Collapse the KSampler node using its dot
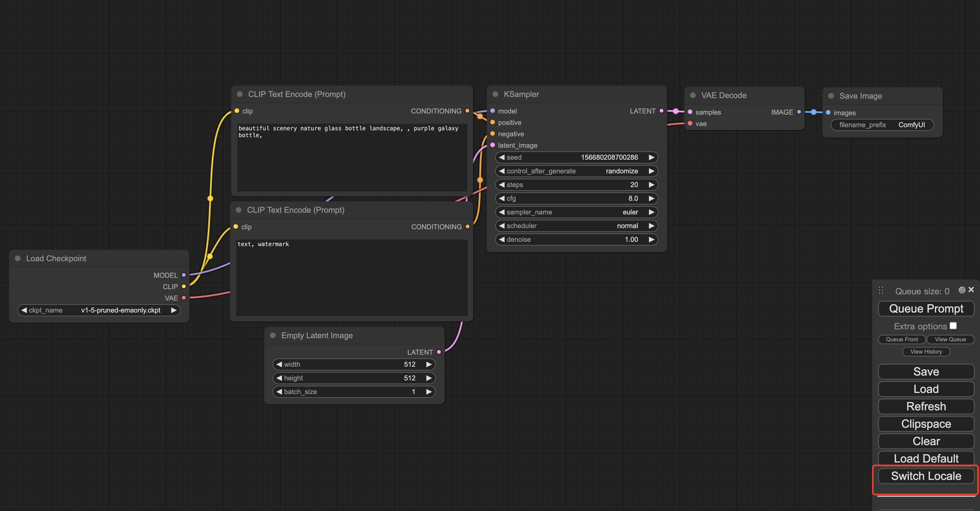This screenshot has width=980, height=511. [495, 94]
